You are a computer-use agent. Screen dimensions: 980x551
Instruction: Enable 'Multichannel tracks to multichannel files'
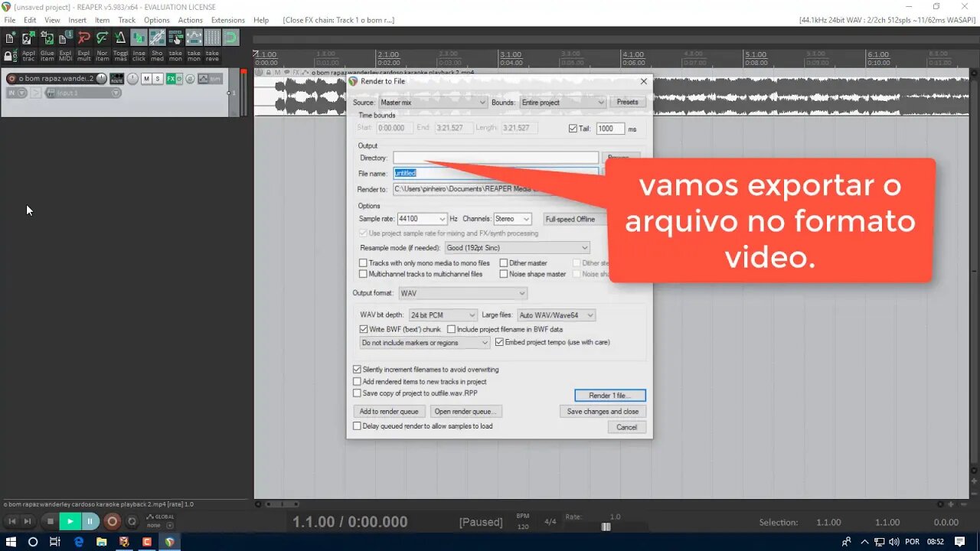click(364, 274)
